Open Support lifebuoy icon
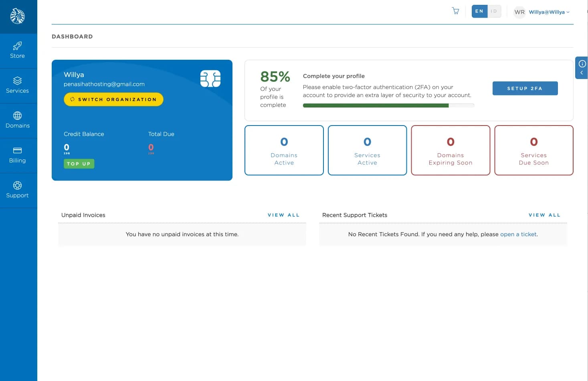The width and height of the screenshot is (588, 381). tap(17, 185)
